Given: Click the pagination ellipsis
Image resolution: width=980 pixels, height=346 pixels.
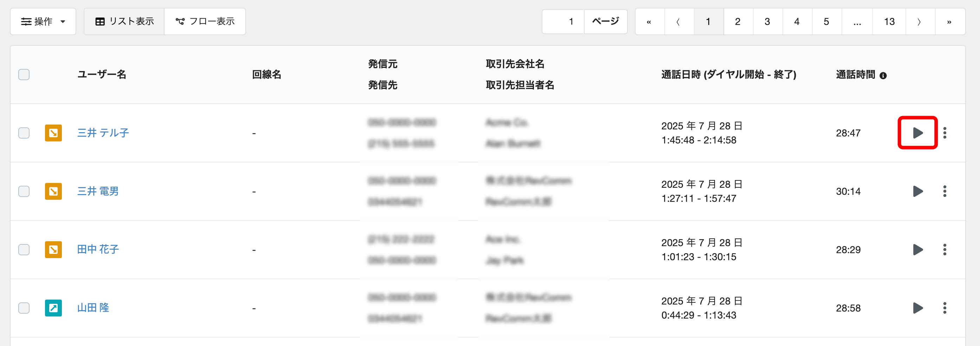Looking at the screenshot, I should [x=857, y=22].
